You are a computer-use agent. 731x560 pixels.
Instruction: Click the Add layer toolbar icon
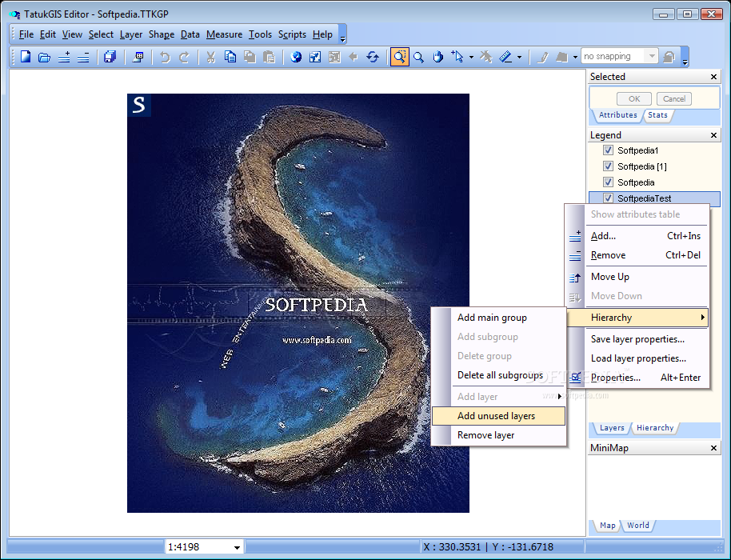pyautogui.click(x=64, y=57)
